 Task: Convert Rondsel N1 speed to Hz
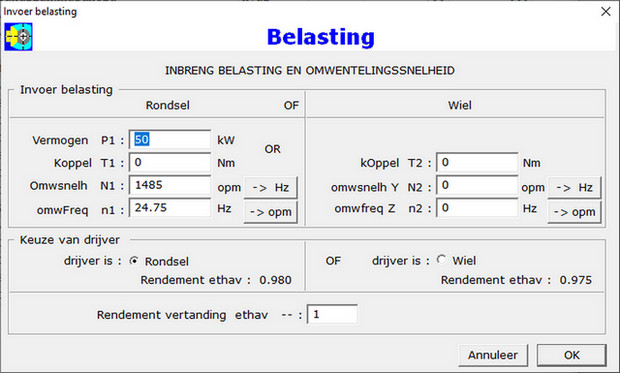click(271, 187)
